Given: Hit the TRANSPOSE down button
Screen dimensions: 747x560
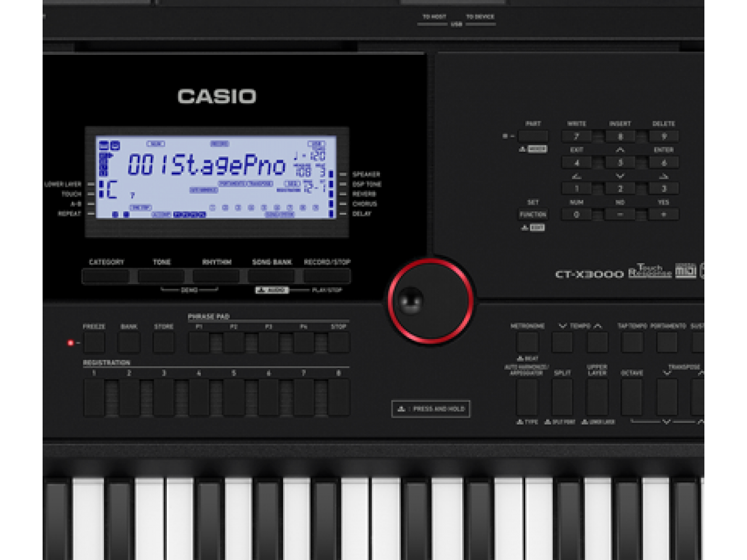Looking at the screenshot, I should pyautogui.click(x=667, y=397).
